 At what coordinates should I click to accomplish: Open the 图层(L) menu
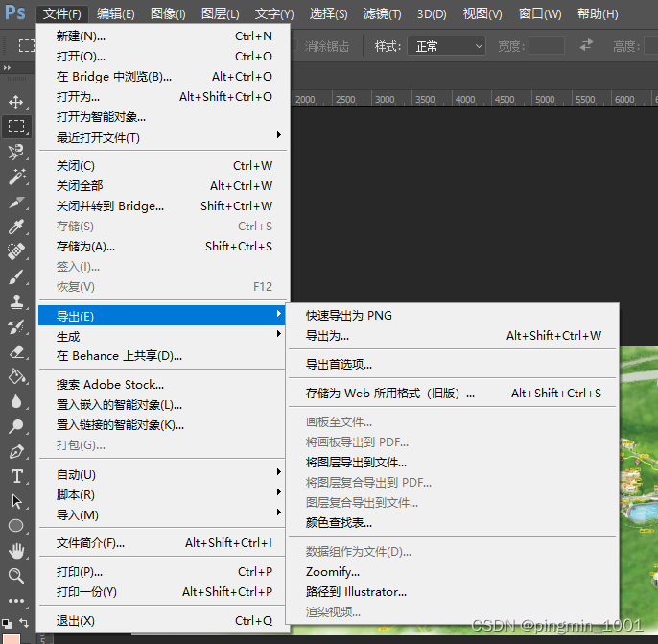[x=221, y=13]
